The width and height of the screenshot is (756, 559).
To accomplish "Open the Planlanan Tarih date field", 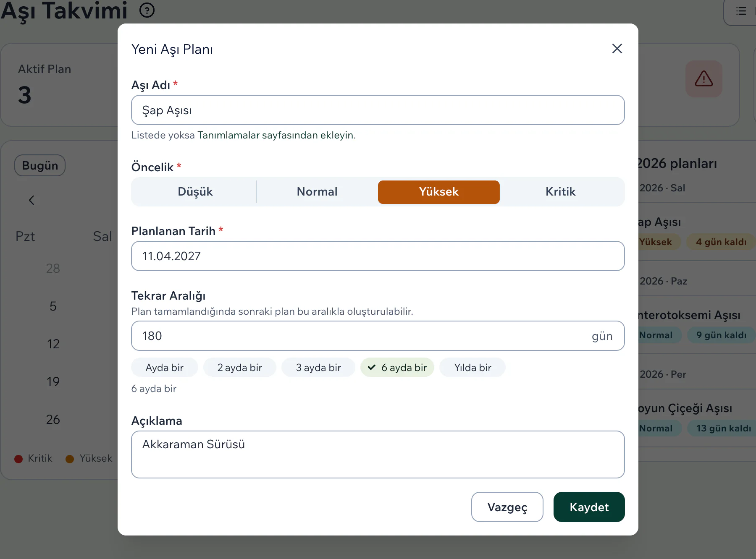I will coord(378,256).
